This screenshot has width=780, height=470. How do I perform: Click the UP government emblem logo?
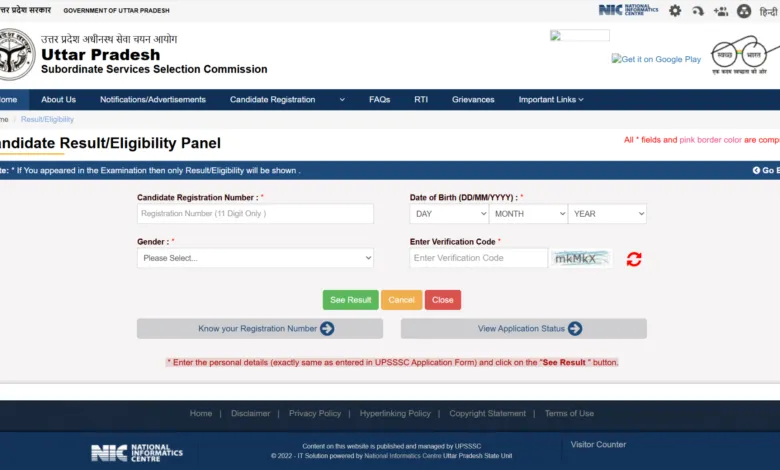tap(15, 54)
